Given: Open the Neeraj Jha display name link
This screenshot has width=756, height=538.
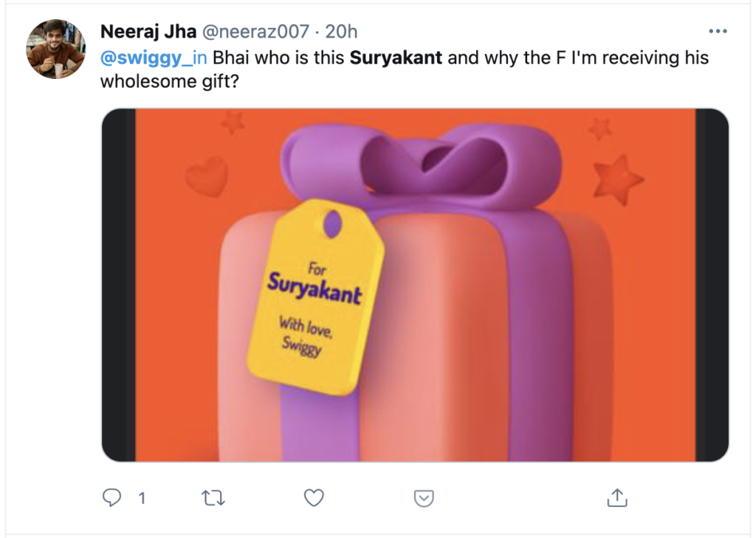Looking at the screenshot, I should [x=148, y=32].
